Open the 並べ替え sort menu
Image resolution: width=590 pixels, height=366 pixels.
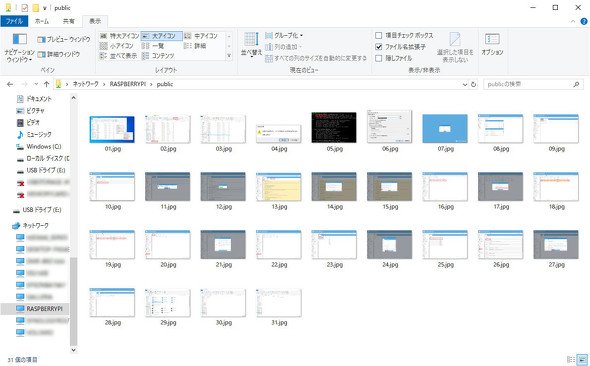point(251,45)
